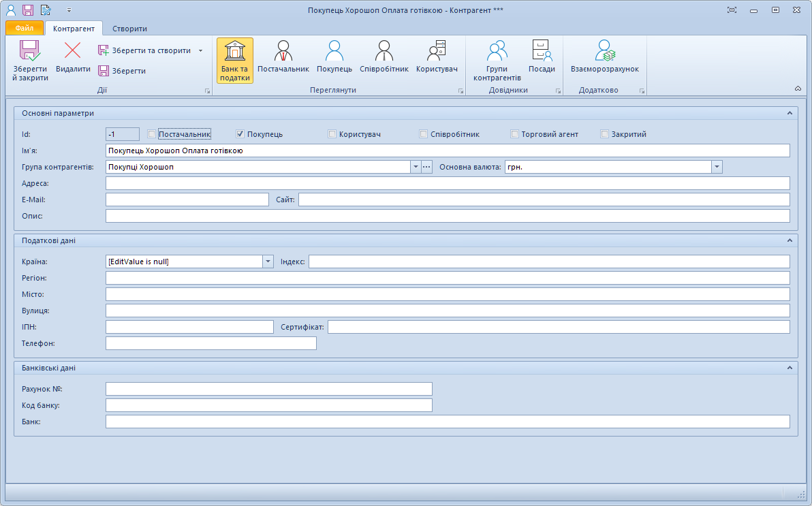Image resolution: width=812 pixels, height=506 pixels.
Task: Click the full screen mode icon
Action: (x=732, y=10)
